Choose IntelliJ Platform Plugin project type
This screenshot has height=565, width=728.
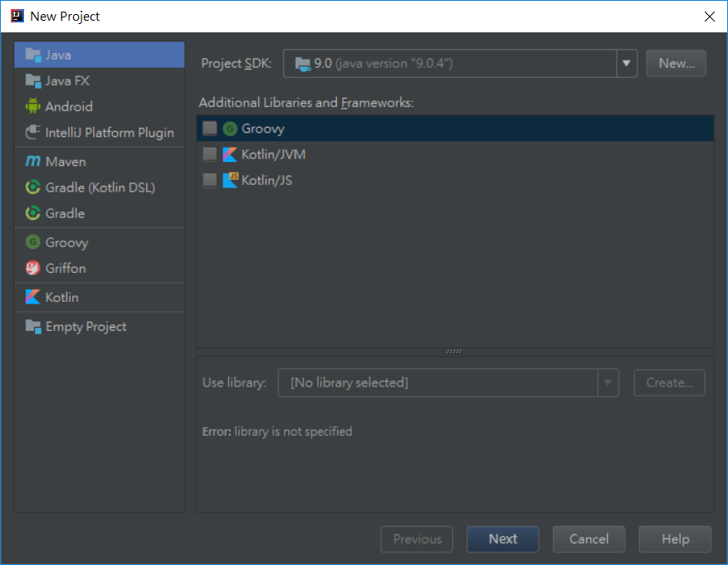pyautogui.click(x=100, y=132)
